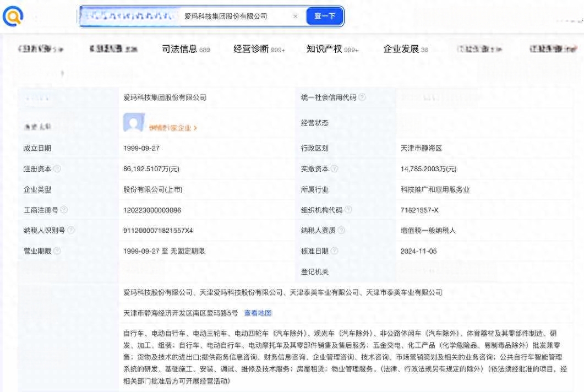
Task: Click the help icon next to 工商注册号
Action: pos(64,210)
